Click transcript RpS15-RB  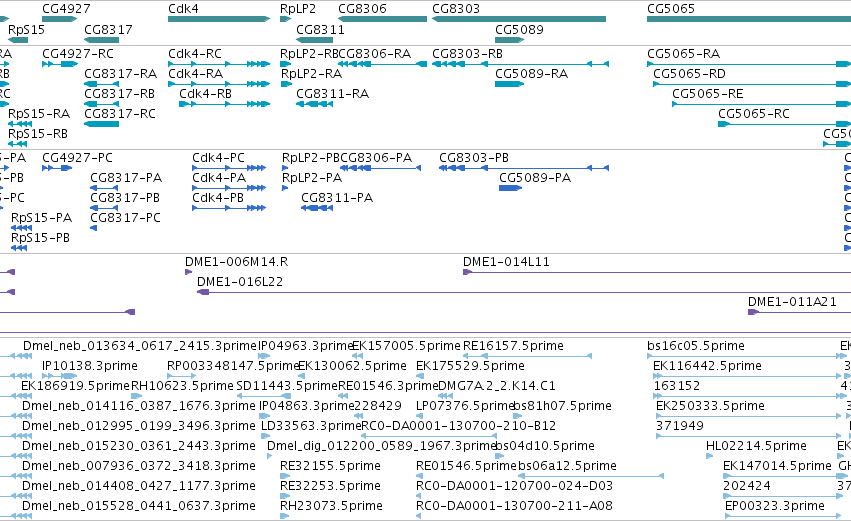38,134
